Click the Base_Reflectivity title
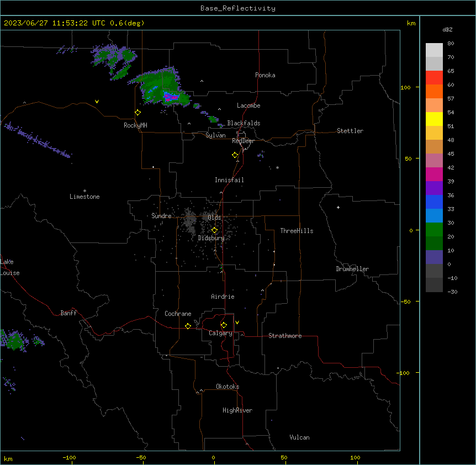Screen dimensions: 476x465 (x=238, y=8)
